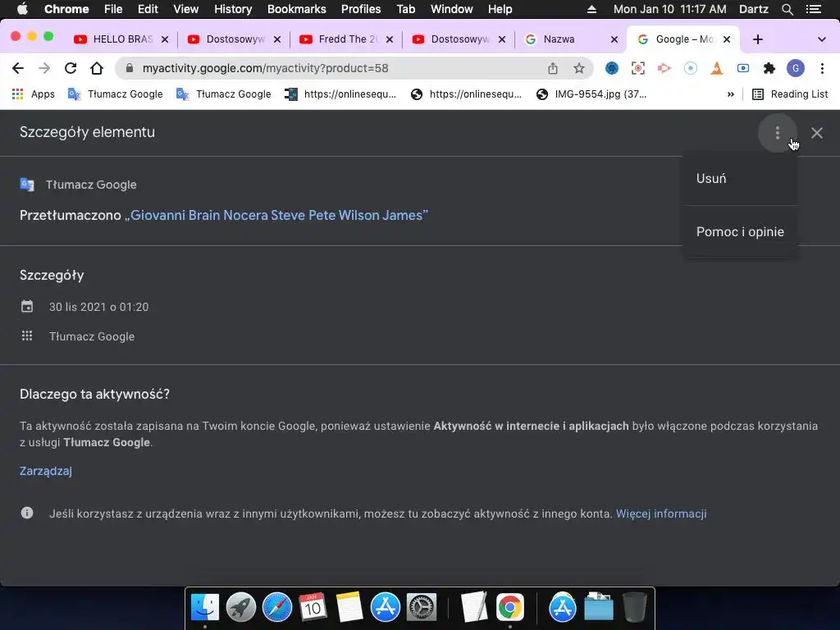Open the Apple menu

tap(22, 9)
